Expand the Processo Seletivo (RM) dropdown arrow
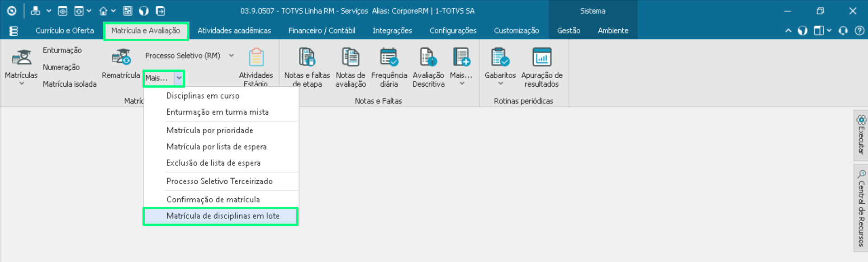 [231, 56]
